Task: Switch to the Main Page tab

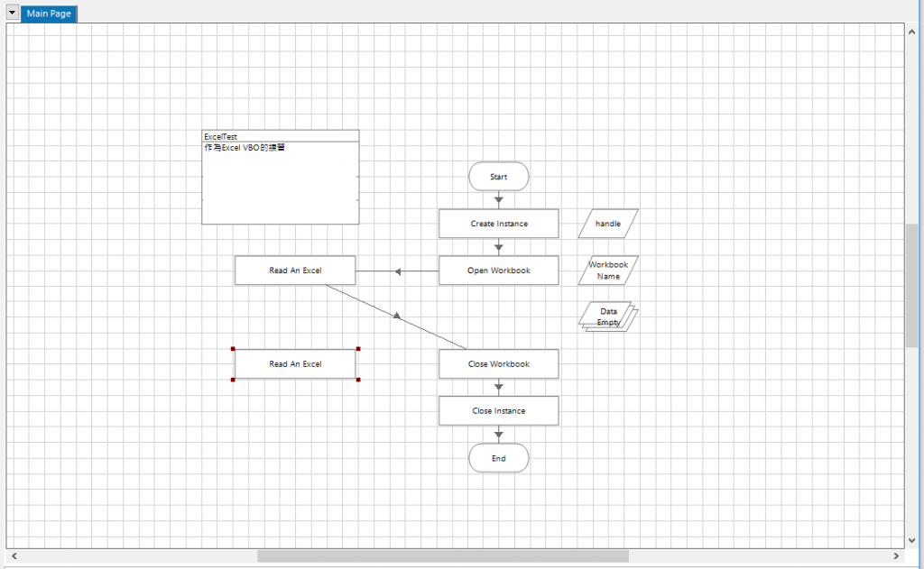Action: 49,14
